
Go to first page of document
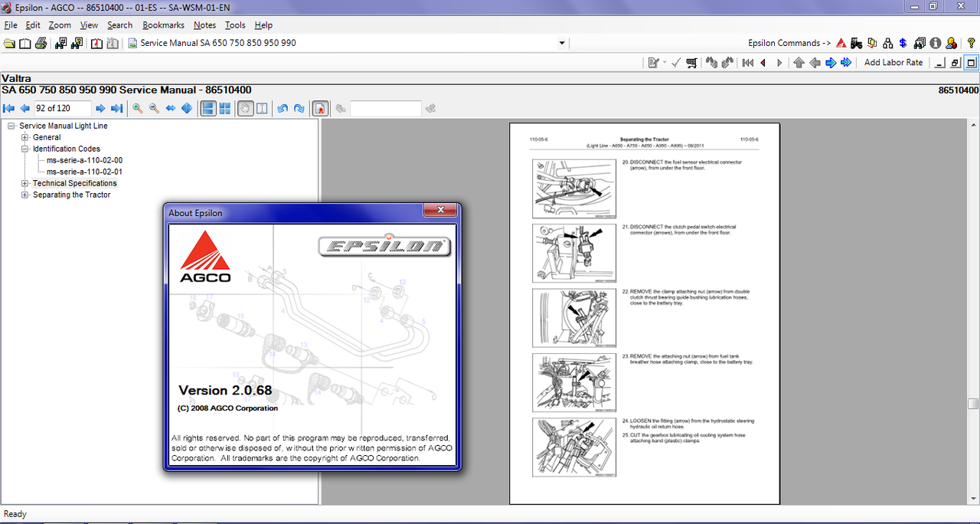click(9, 109)
